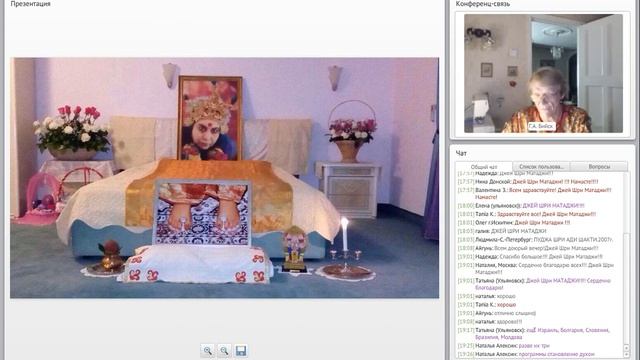The image size is (640, 360).
Task: Click the presentation slide image
Action: [224, 178]
